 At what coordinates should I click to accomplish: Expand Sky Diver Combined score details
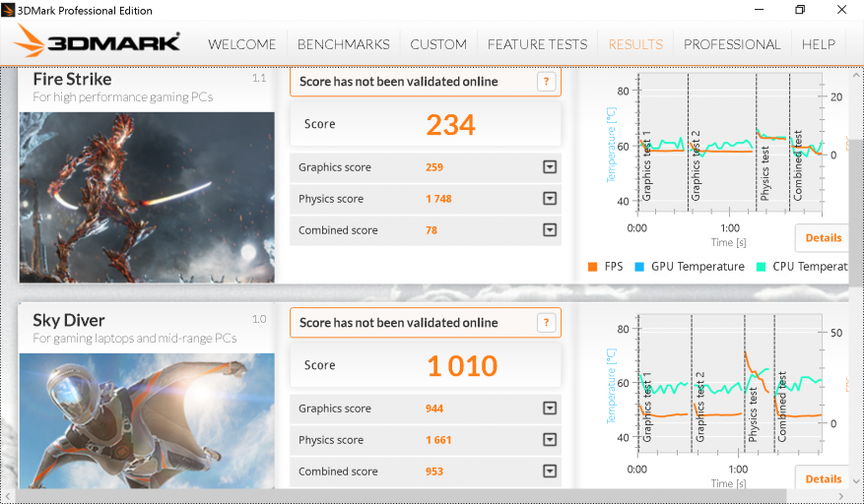click(550, 471)
